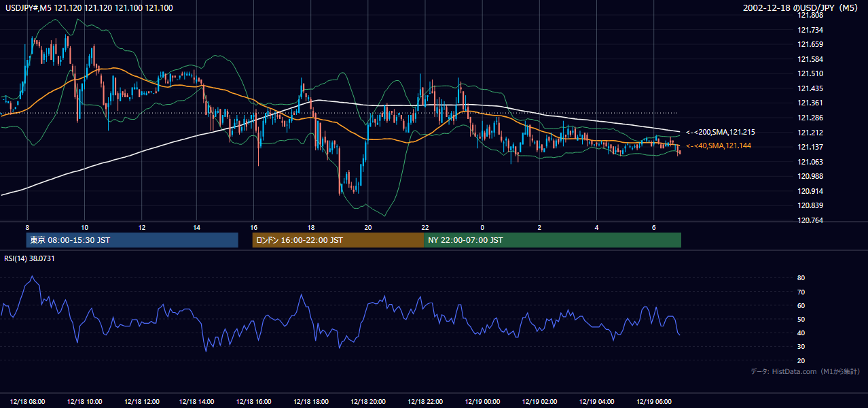Click the 12/18 14:00 date axis label
The height and width of the screenshot is (408, 868).
198,401
